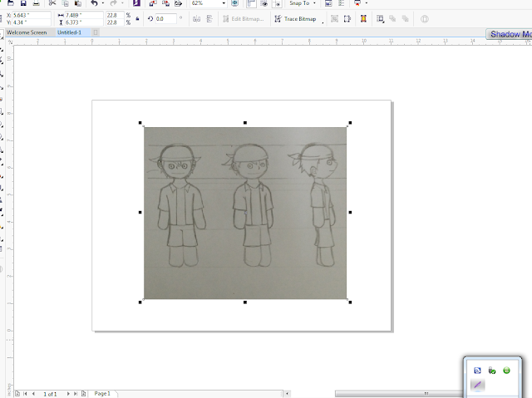Click the object width field 7.489

click(x=84, y=15)
